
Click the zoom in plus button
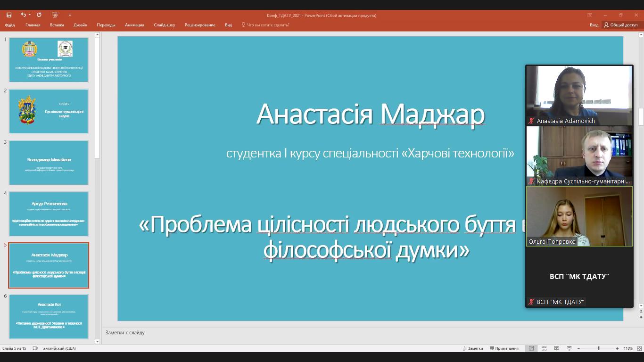(x=617, y=348)
